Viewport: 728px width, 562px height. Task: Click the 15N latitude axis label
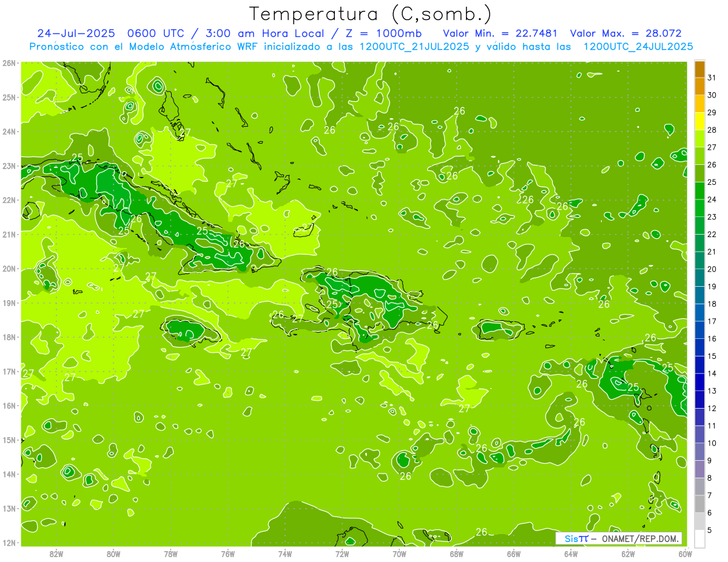tap(8, 440)
